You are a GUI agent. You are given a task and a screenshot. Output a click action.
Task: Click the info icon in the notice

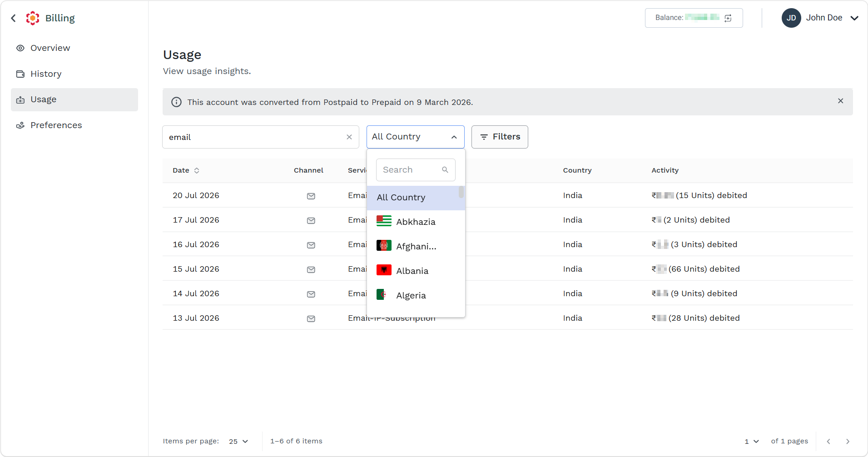pyautogui.click(x=176, y=102)
